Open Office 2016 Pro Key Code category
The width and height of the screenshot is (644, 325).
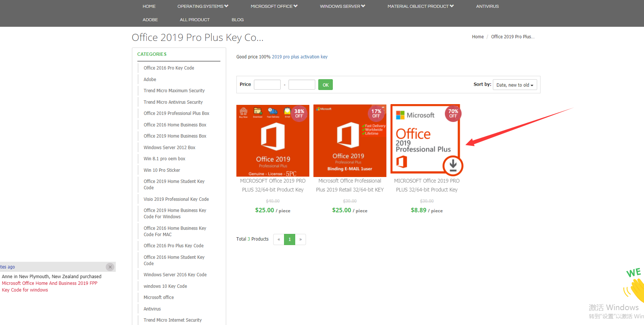coord(169,68)
